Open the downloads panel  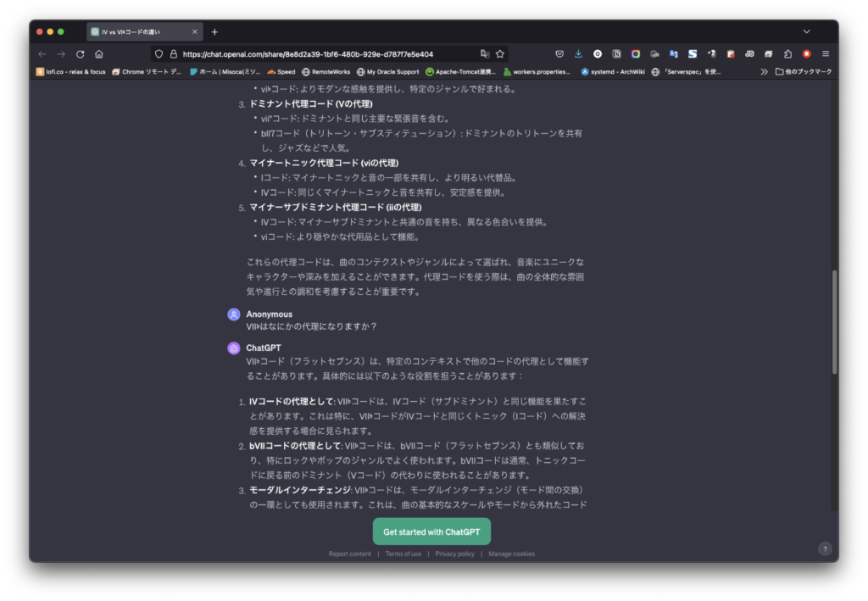pyautogui.click(x=578, y=53)
